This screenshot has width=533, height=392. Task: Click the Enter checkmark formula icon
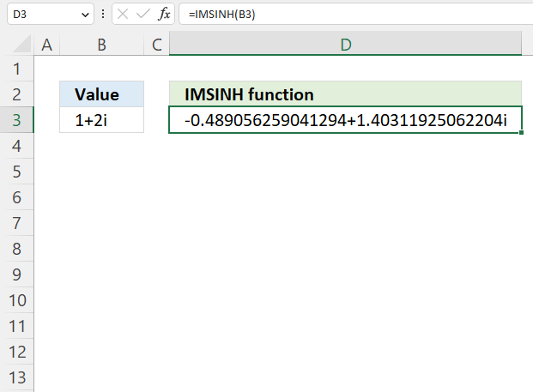click(x=142, y=15)
